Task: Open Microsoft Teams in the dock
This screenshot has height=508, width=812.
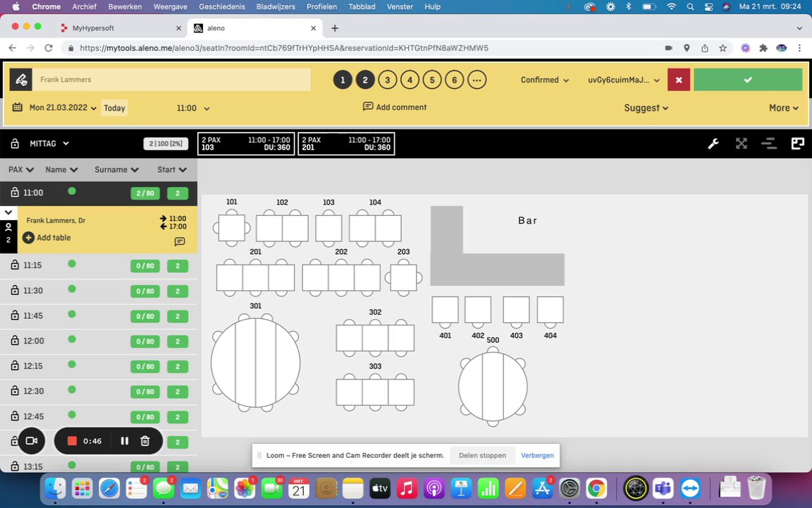Action: tap(663, 488)
